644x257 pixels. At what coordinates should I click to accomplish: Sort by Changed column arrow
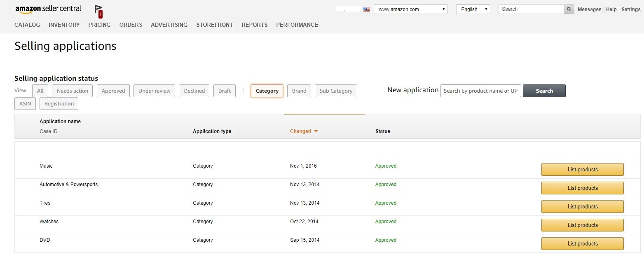[316, 131]
